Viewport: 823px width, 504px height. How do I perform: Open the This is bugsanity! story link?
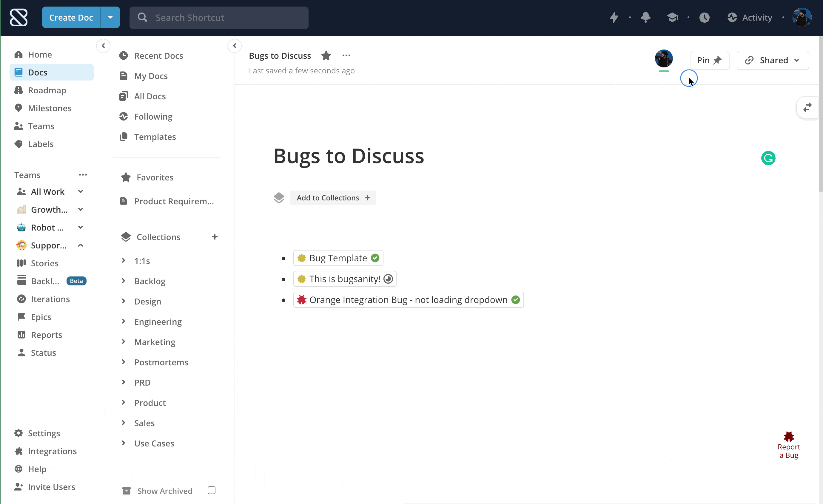click(345, 279)
